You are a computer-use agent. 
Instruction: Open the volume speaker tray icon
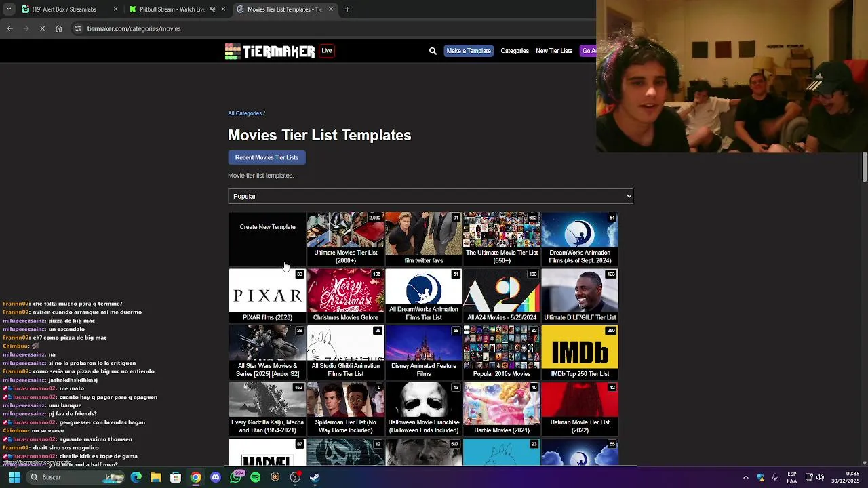(x=820, y=477)
